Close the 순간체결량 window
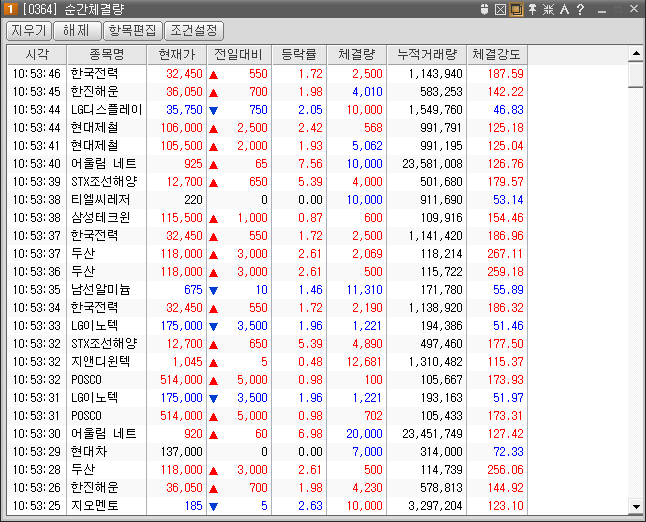The height and width of the screenshot is (522, 646). pos(634,9)
